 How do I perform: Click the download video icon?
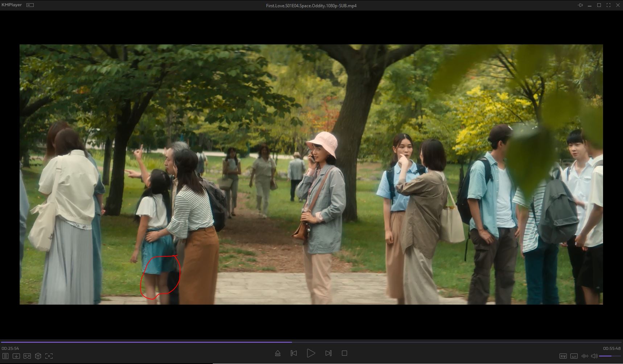click(16, 356)
